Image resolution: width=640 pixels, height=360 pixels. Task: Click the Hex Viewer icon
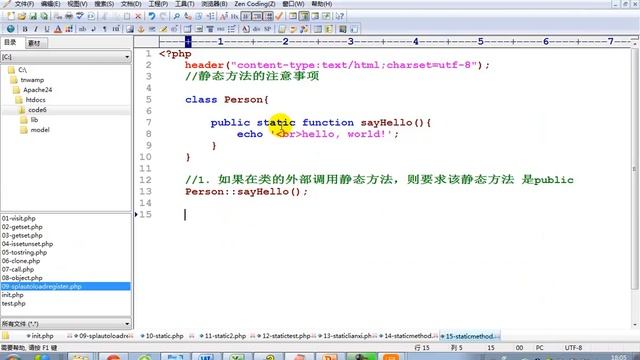pyautogui.click(x=234, y=16)
